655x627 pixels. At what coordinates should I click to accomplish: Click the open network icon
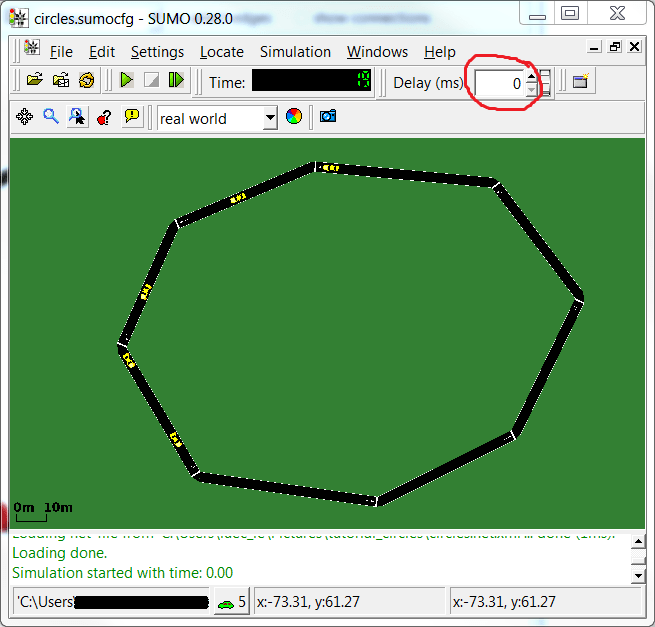61,80
